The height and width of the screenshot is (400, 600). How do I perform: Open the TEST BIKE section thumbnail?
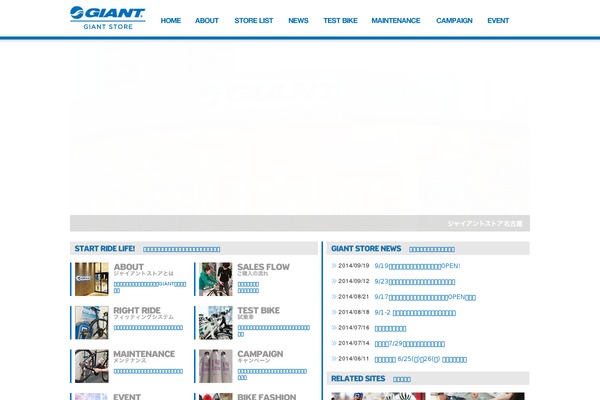pyautogui.click(x=215, y=323)
